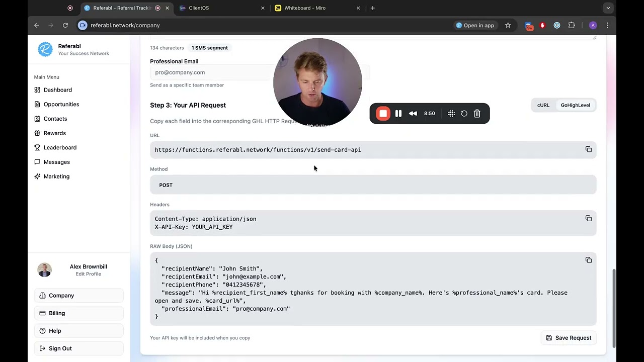
Task: Focus the Professional Email input field
Action: [260, 72]
